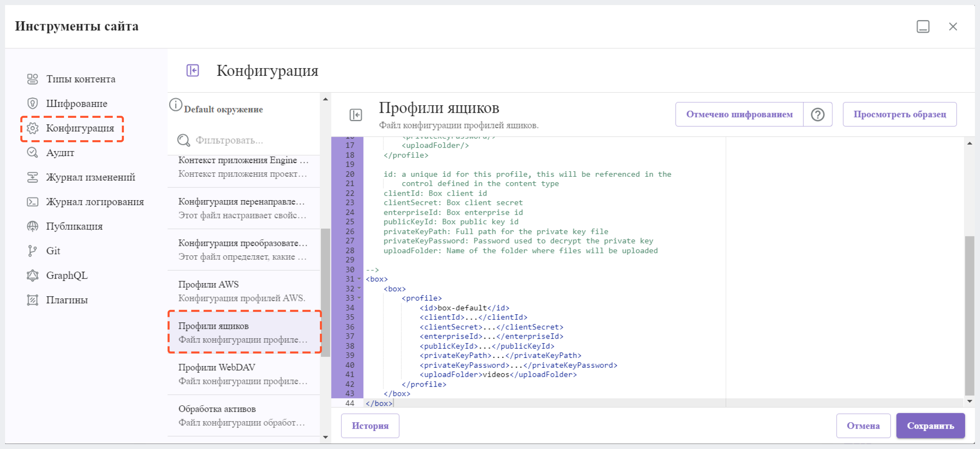Collapse code fold at line 32

point(359,289)
